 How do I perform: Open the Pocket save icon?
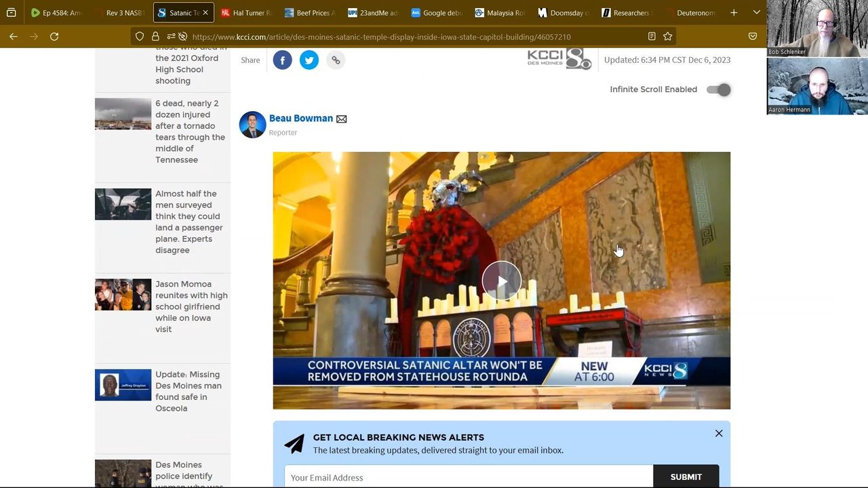(x=753, y=37)
